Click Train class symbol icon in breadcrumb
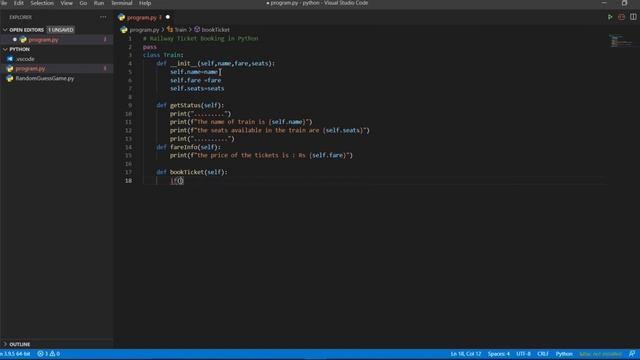The width and height of the screenshot is (640, 360). tap(170, 29)
